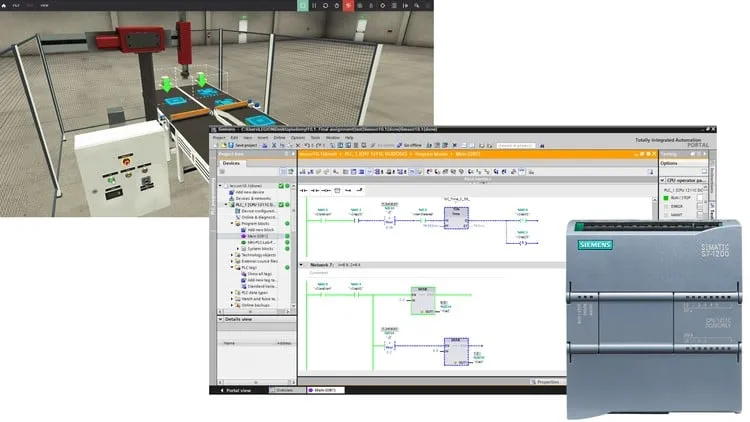Insert an empty box from favorites
The image size is (750, 422).
point(337,190)
